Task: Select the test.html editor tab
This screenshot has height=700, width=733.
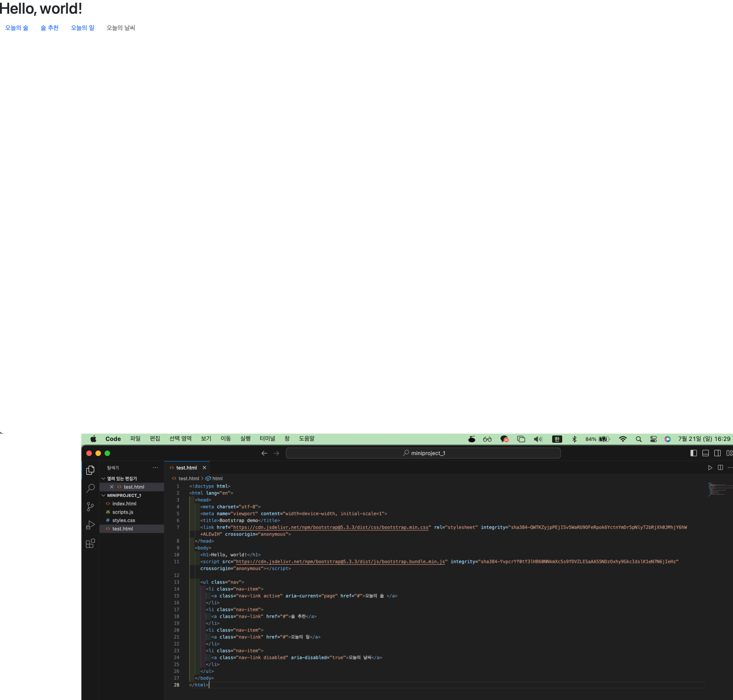Action: coord(186,467)
